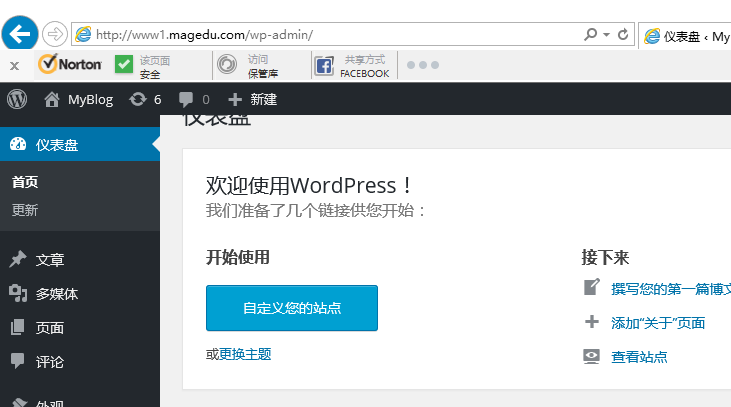Visit the site via MyBlog home icon
The image size is (731, 407).
click(x=52, y=99)
